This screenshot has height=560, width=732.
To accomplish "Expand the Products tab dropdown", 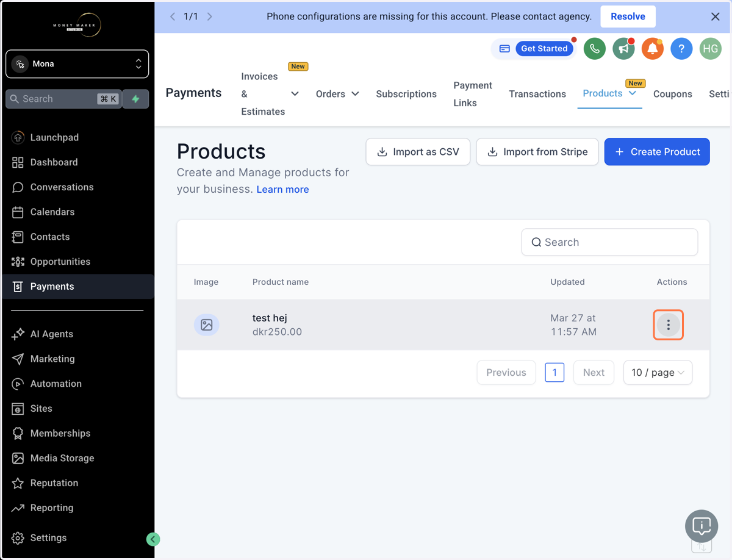I will (633, 93).
